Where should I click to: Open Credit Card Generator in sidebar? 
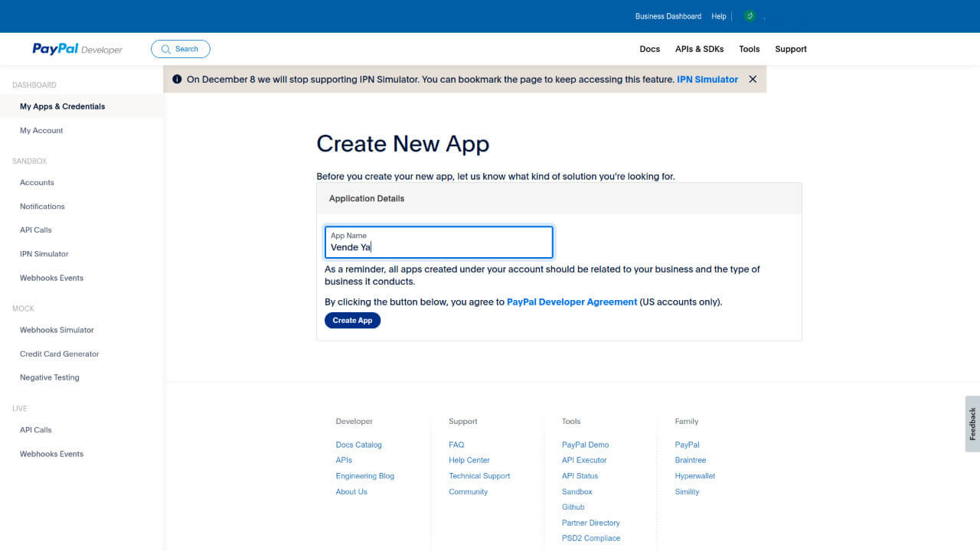pyautogui.click(x=60, y=354)
